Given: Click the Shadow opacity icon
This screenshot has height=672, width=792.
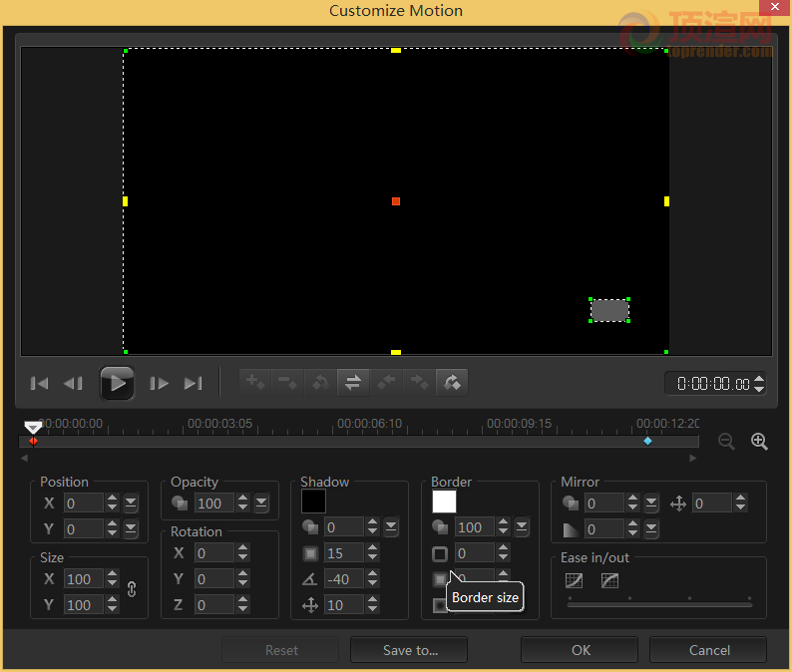Looking at the screenshot, I should (x=310, y=527).
